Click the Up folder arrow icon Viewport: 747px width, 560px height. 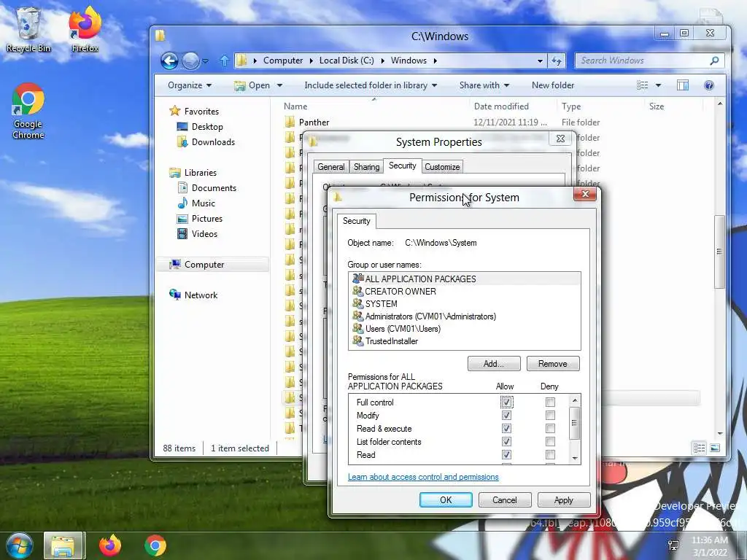(224, 61)
